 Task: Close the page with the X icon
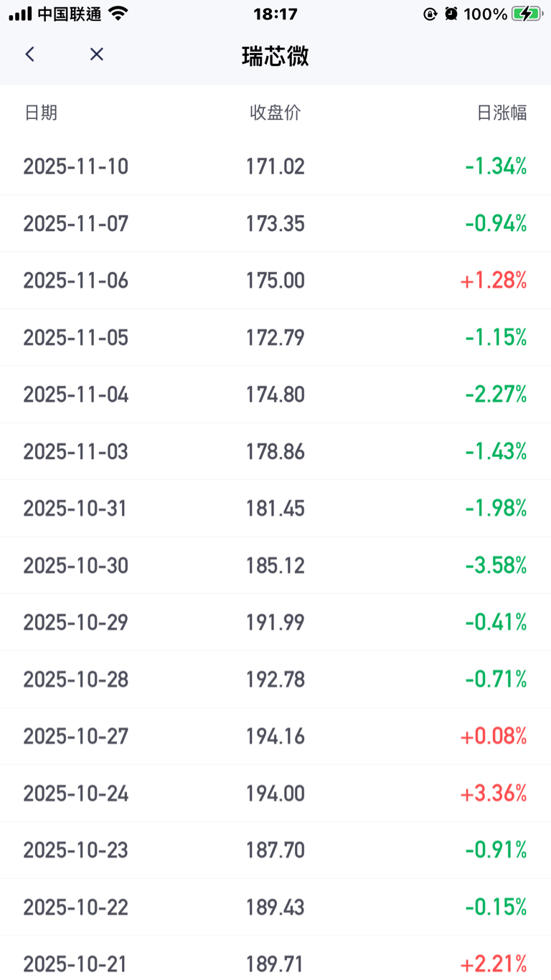pos(97,55)
